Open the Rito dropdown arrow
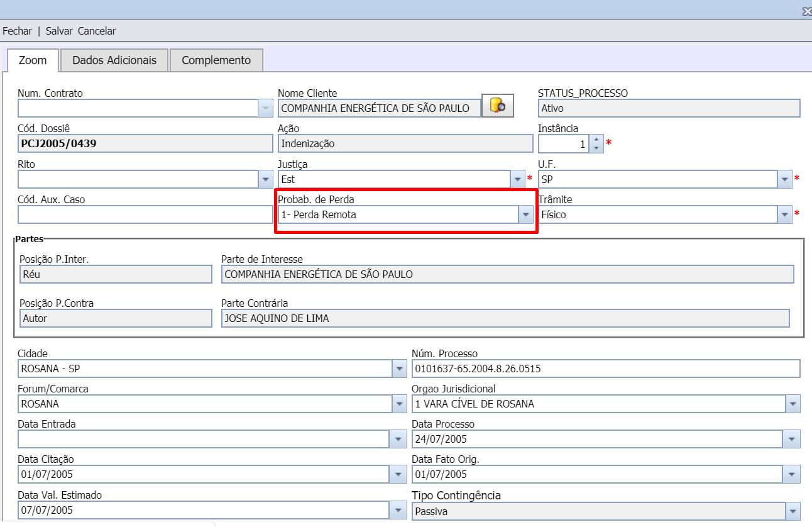The image size is (812, 527). point(265,179)
